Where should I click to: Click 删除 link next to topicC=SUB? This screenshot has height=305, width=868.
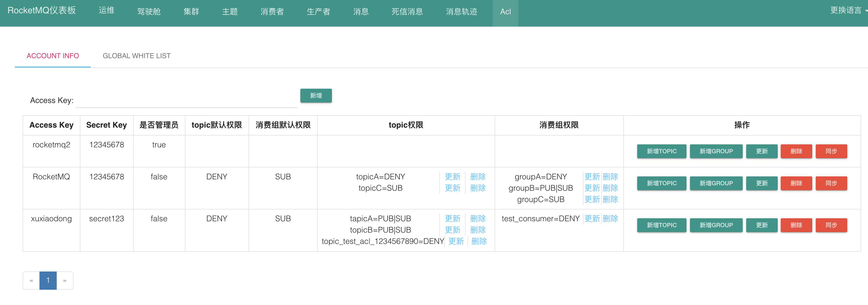[477, 188]
